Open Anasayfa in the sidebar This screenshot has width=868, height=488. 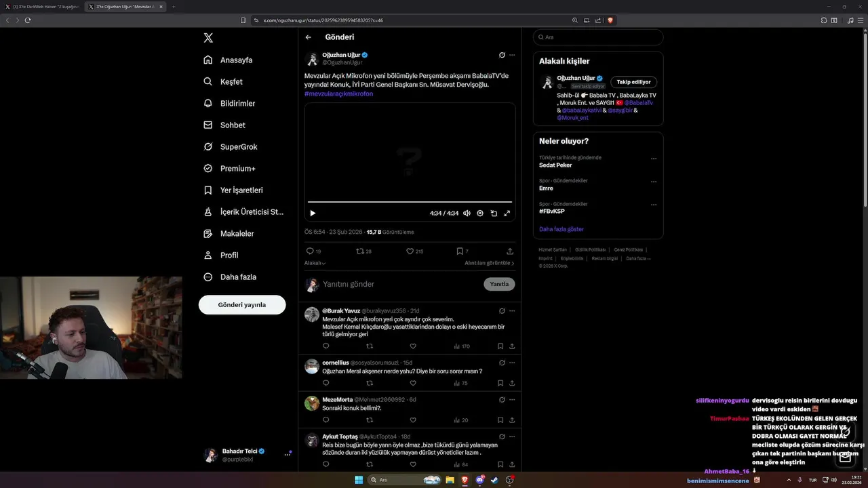(x=228, y=60)
